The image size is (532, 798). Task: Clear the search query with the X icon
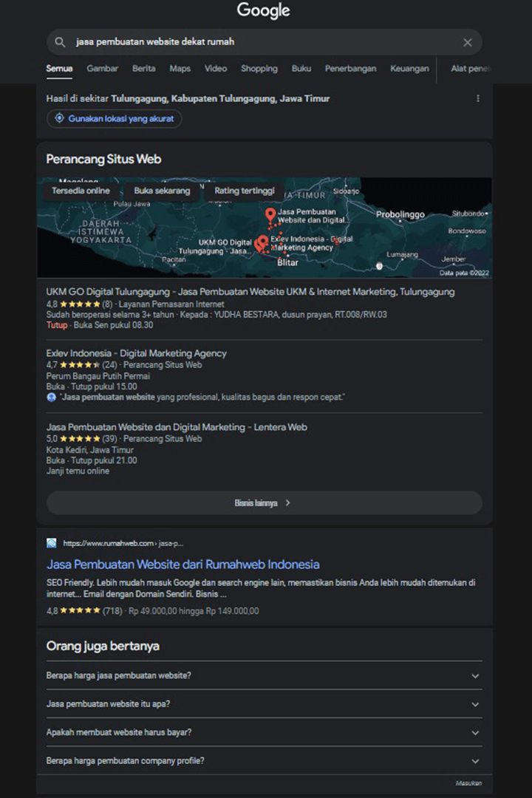point(468,42)
